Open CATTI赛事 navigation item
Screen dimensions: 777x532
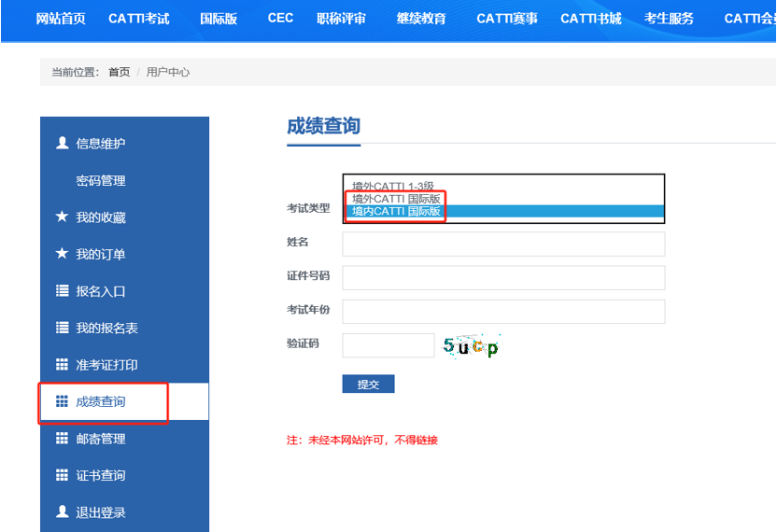click(x=507, y=19)
